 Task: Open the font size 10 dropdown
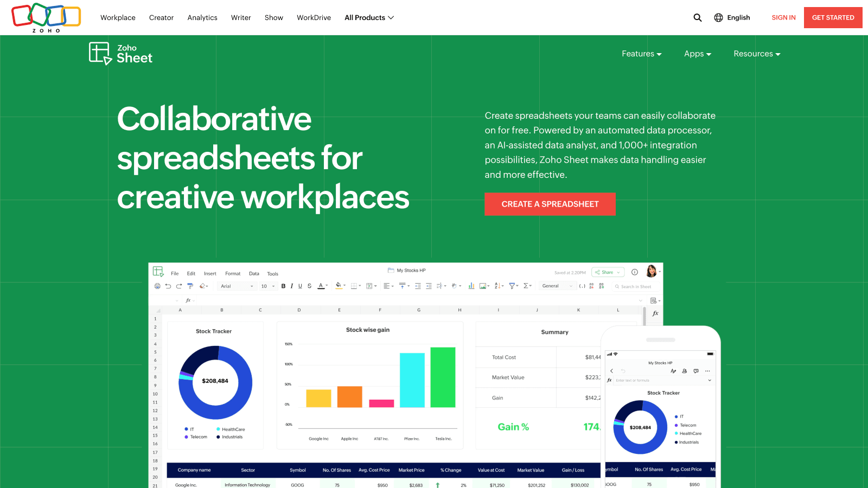(x=268, y=286)
